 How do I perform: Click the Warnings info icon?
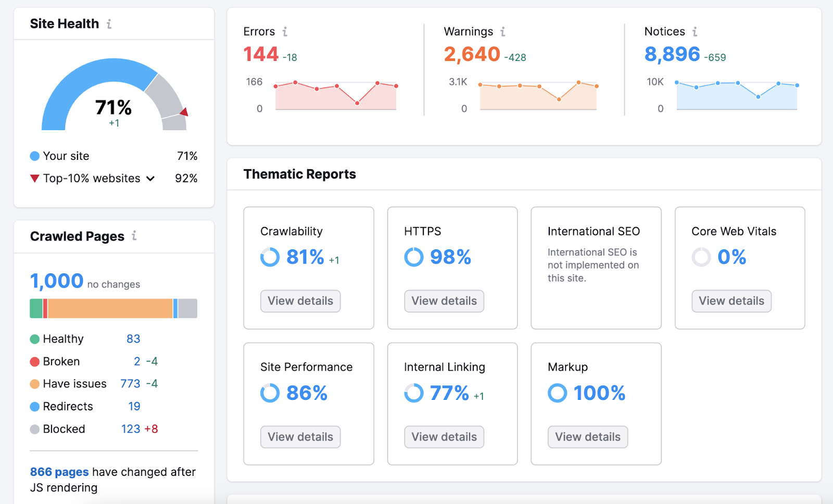click(x=502, y=31)
